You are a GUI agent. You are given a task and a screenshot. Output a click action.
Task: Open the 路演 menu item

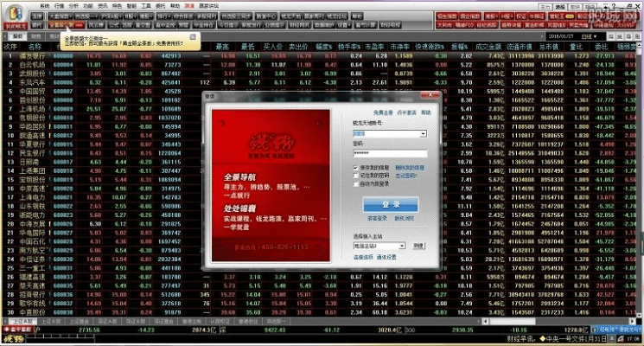[189, 6]
